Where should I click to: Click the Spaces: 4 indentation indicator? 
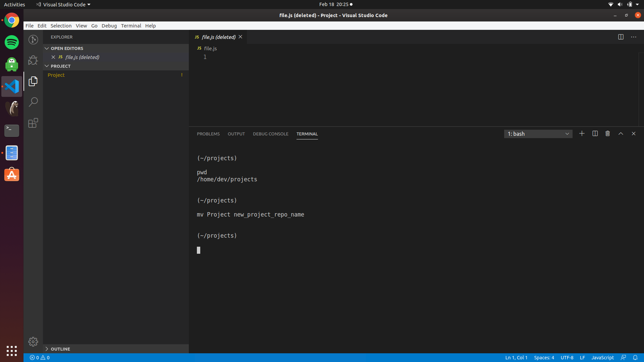point(544,358)
